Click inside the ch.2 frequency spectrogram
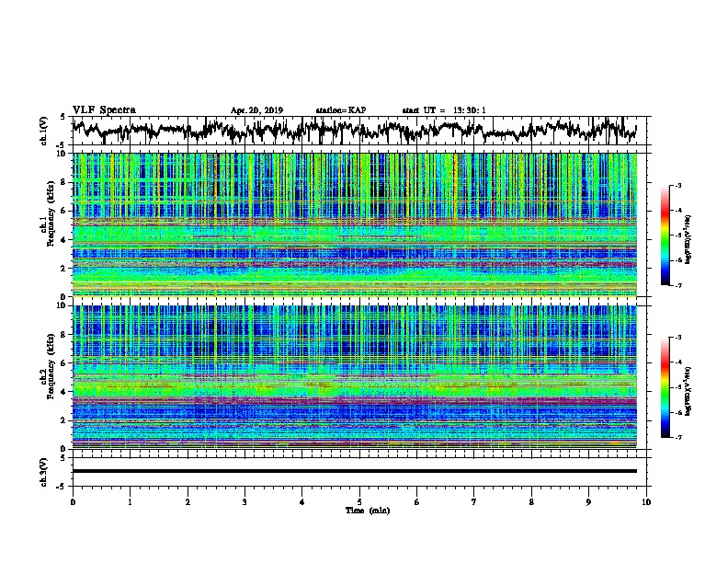This screenshot has width=728, height=563. [354, 376]
